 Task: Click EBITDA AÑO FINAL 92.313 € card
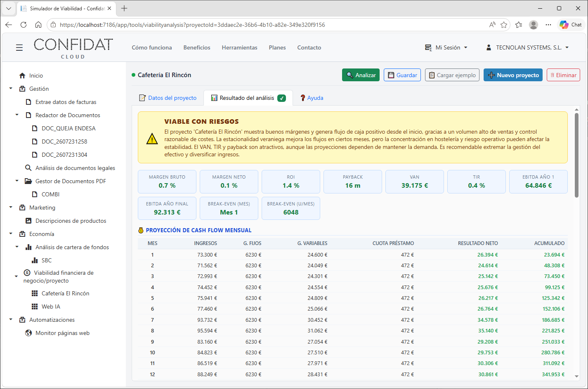167,208
